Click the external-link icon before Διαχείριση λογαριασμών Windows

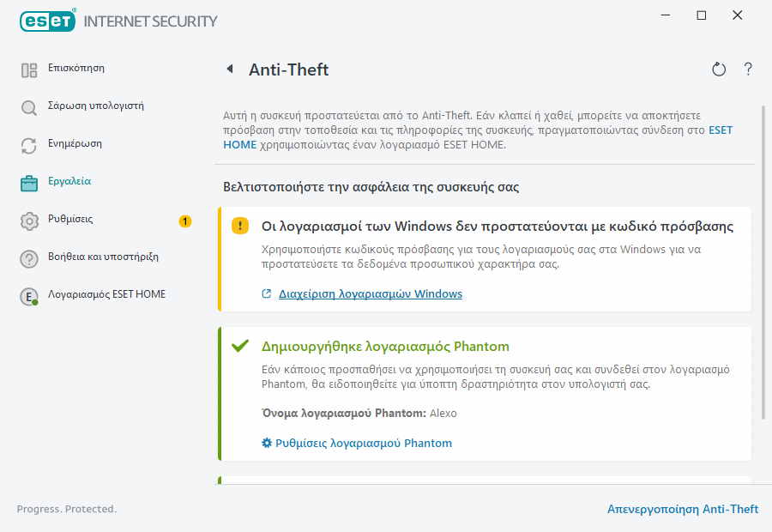pyautogui.click(x=267, y=293)
